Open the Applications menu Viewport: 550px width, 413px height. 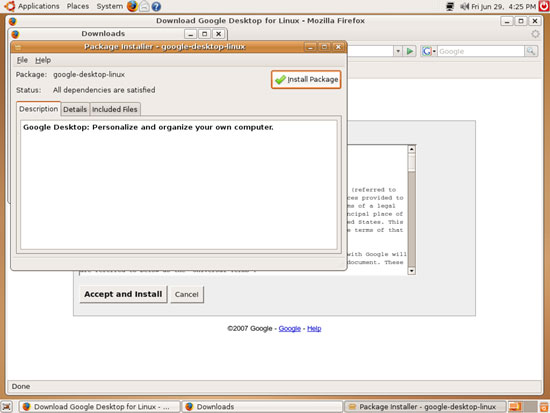pos(39,6)
